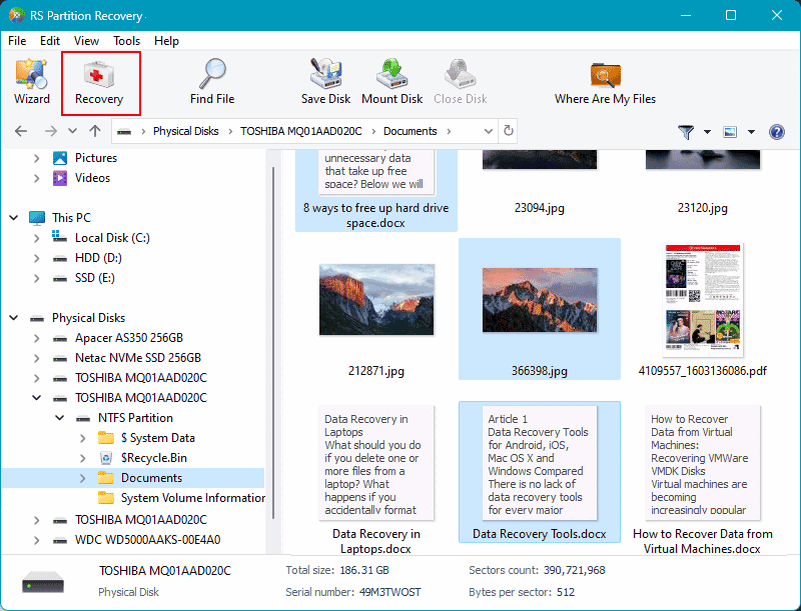Expand the Apacer AS350 256GB node

click(37, 338)
